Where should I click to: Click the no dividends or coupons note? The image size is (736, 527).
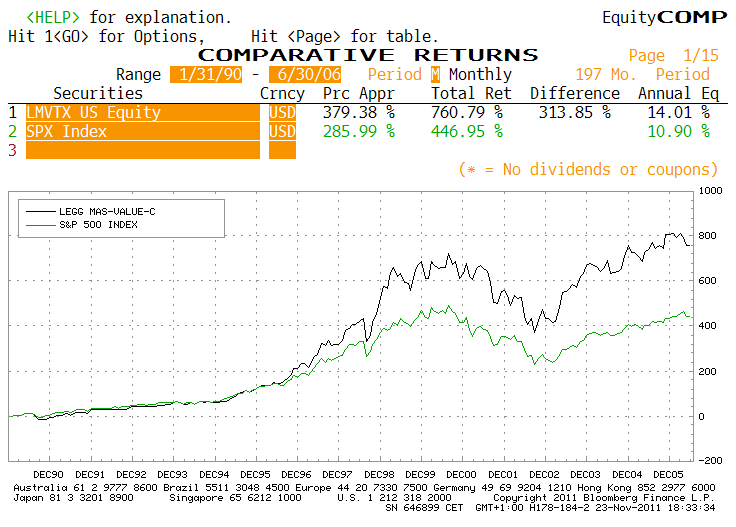tap(589, 169)
